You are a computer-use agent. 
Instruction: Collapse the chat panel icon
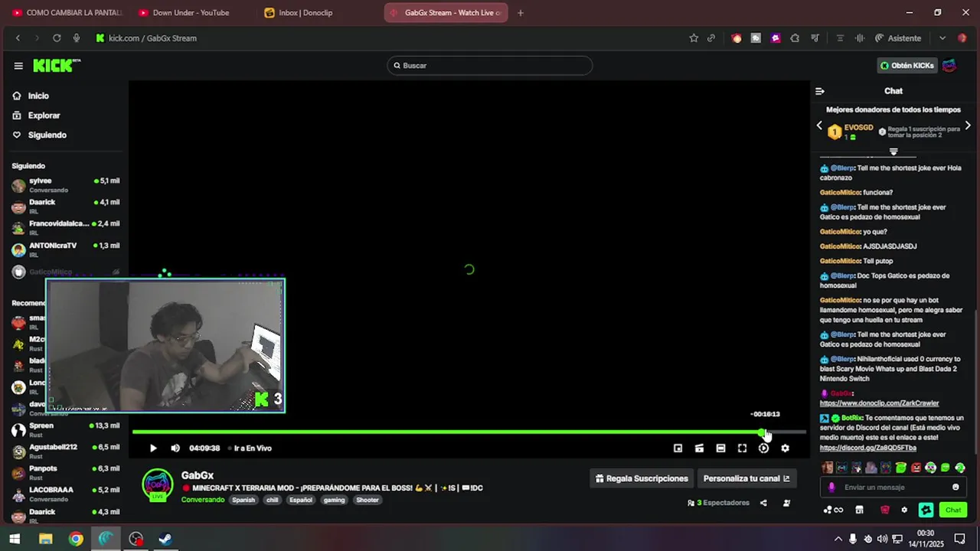(820, 91)
